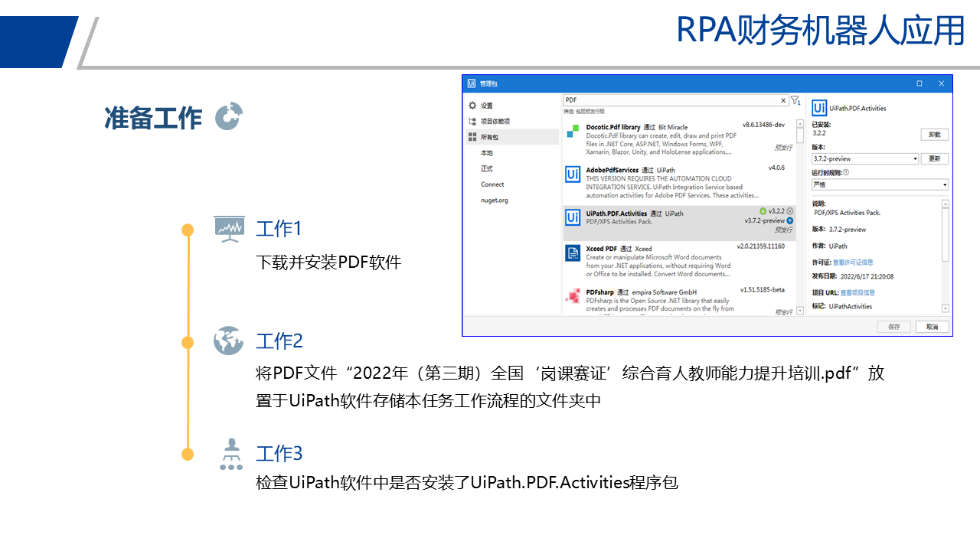The height and width of the screenshot is (551, 980).
Task: Click the uninstall X icon beside v3.2.2
Action: [790, 211]
